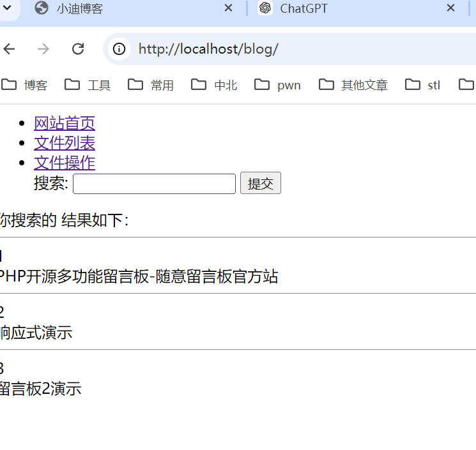Image resolution: width=476 pixels, height=450 pixels.
Task: Open the tab search dropdown chevron
Action: (x=6, y=7)
